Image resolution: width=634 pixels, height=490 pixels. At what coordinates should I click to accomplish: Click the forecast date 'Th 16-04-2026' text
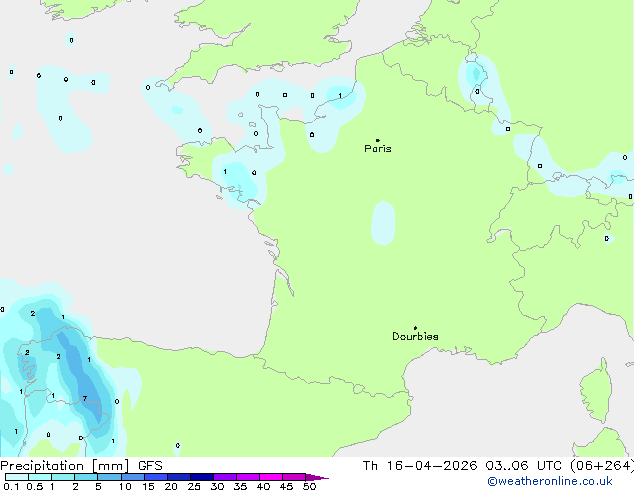coord(420,466)
